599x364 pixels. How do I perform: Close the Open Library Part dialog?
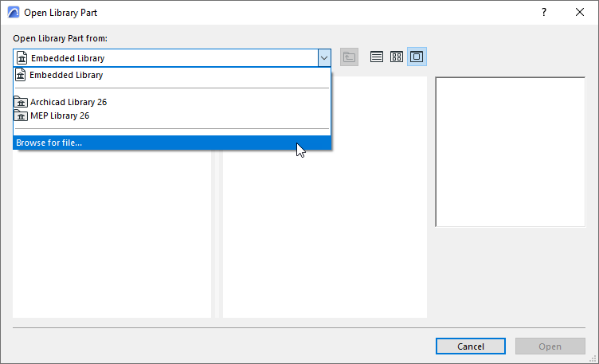click(579, 13)
